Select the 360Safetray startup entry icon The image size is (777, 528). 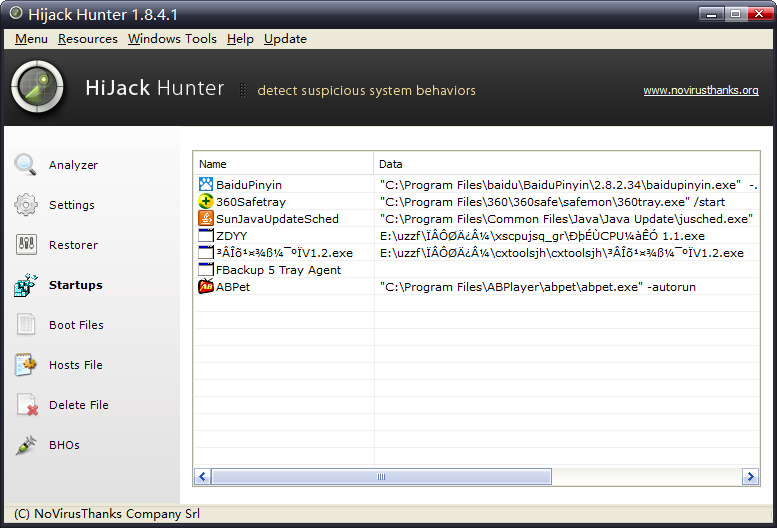point(206,202)
